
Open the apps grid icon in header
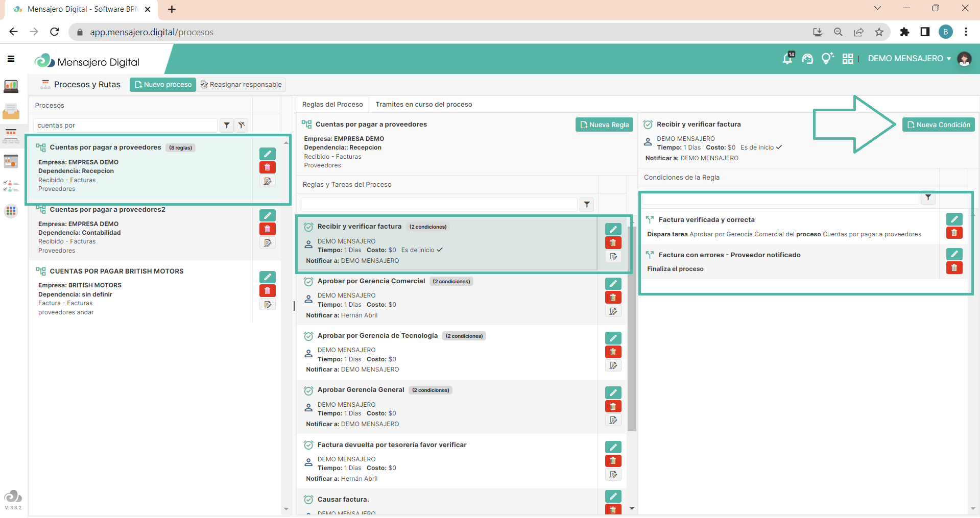[848, 59]
